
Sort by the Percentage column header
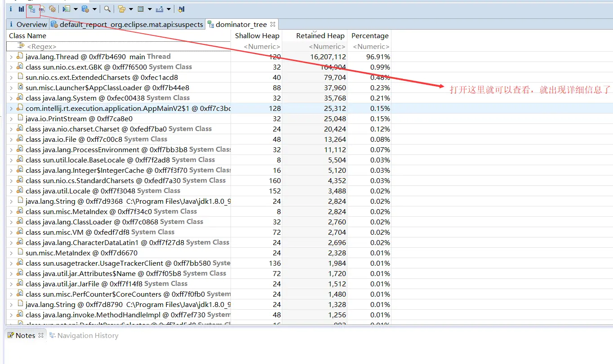point(369,36)
